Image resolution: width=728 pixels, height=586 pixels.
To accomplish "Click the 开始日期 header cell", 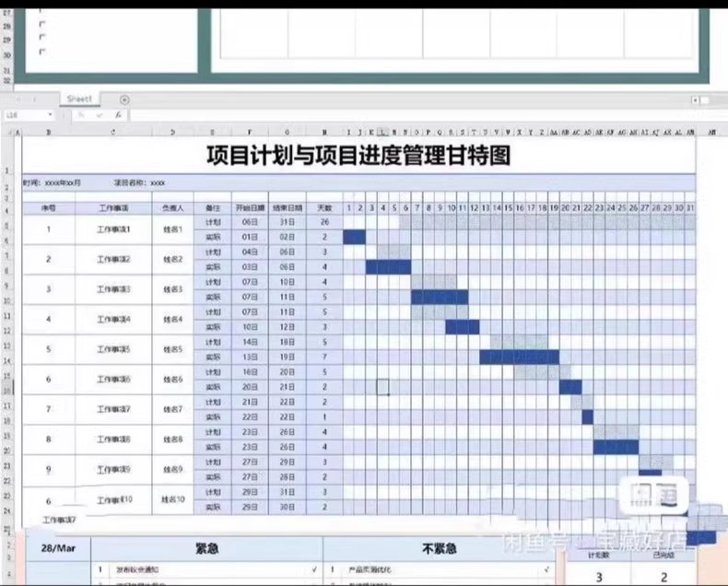I will (250, 208).
